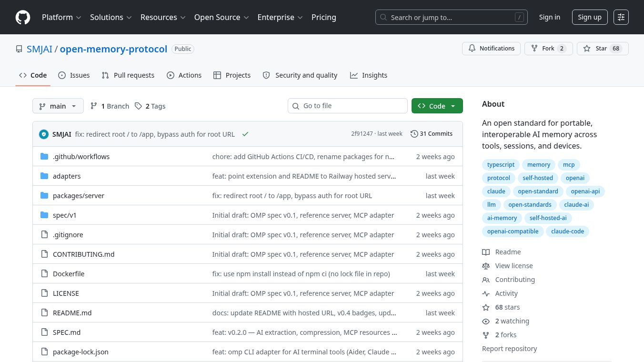The width and height of the screenshot is (644, 362).
Task: Click the Sign in link
Action: click(550, 17)
